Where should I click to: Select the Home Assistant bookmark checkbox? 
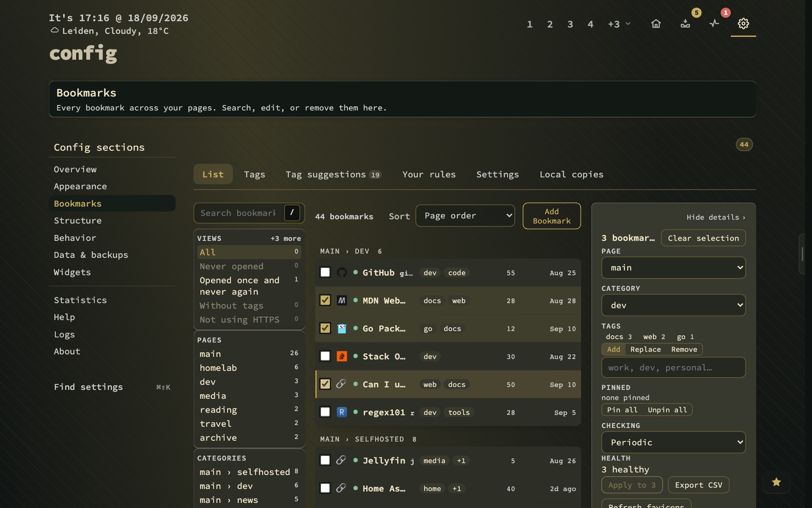(x=325, y=488)
